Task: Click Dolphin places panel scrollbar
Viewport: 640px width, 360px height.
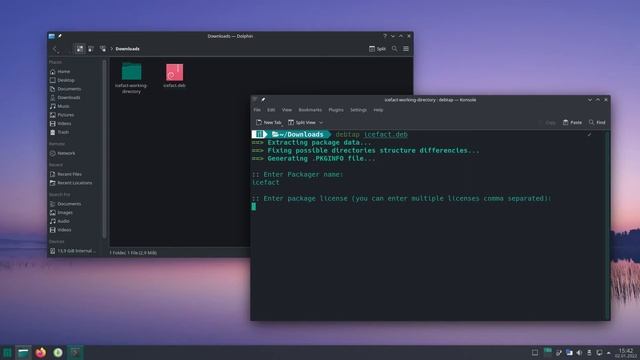Action: point(104,149)
